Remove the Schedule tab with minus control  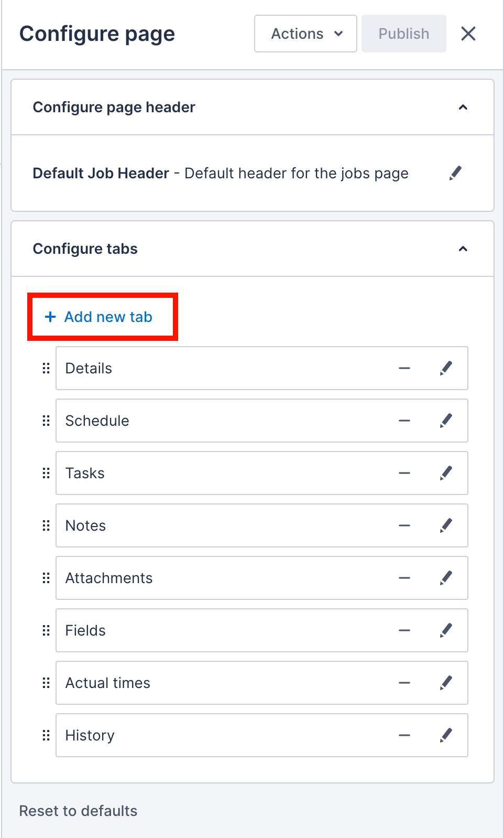pyautogui.click(x=404, y=421)
